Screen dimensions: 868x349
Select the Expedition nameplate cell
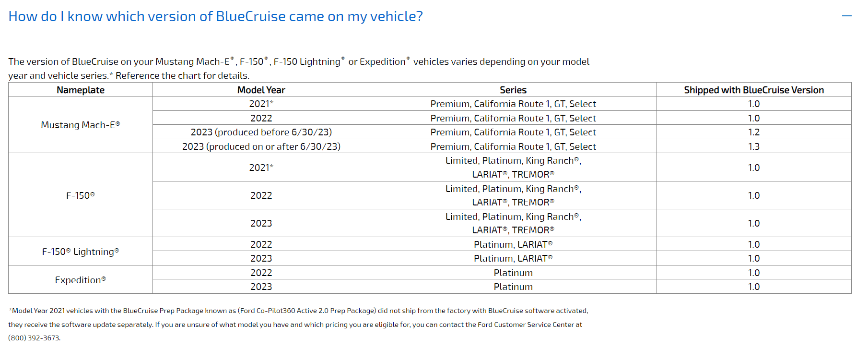pos(81,280)
